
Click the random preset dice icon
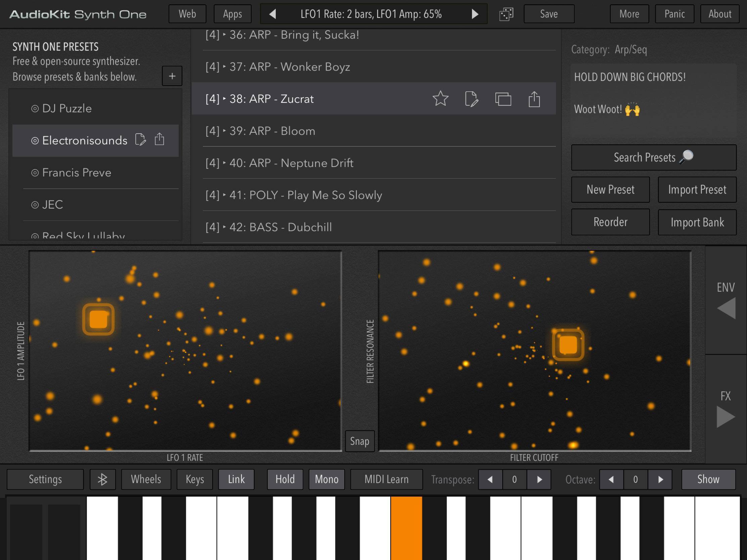(506, 14)
